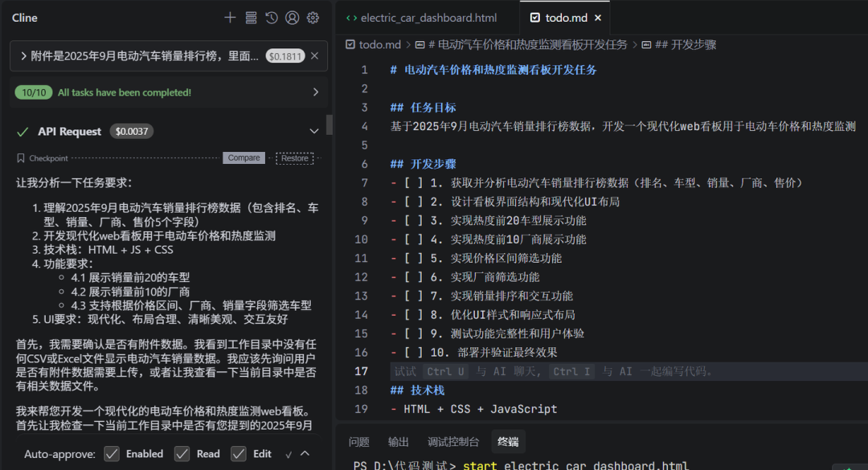This screenshot has height=470, width=868.
Task: Close the current task header with X
Action: 314,56
